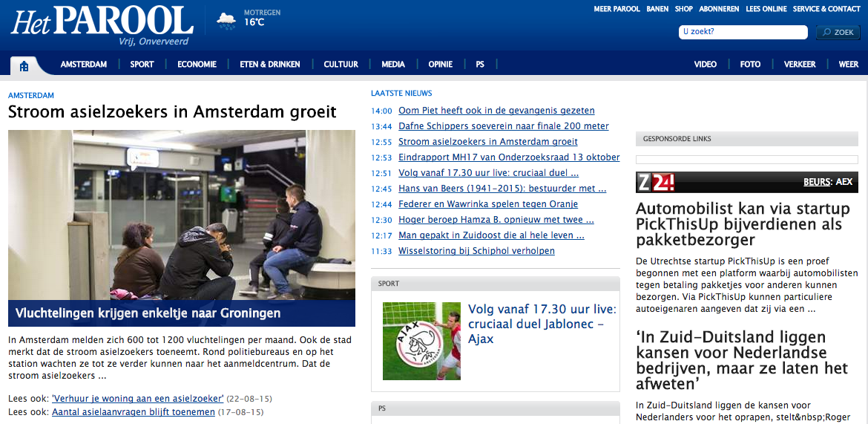The width and height of the screenshot is (868, 424).
Task: Read 'Dafne Schippers soeverein naar finale' article
Action: [x=503, y=126]
